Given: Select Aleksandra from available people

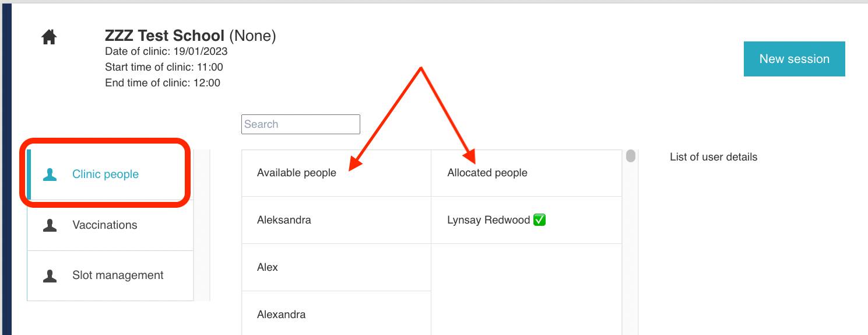Looking at the screenshot, I should click(x=284, y=220).
